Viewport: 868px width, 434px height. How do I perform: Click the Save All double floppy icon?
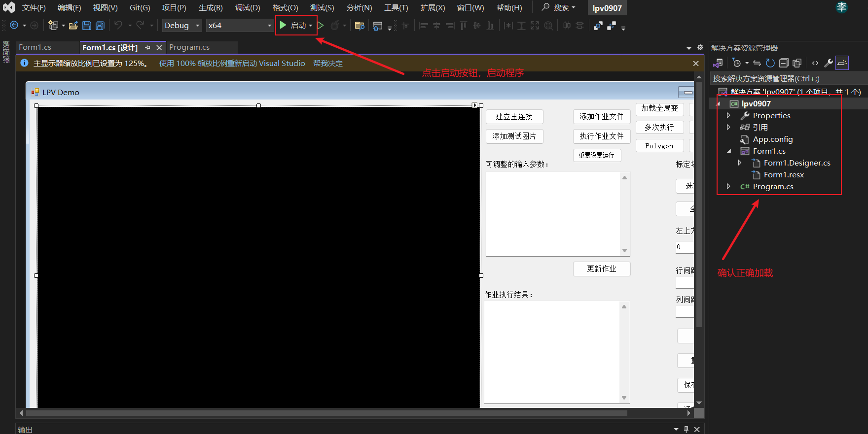pyautogui.click(x=100, y=26)
